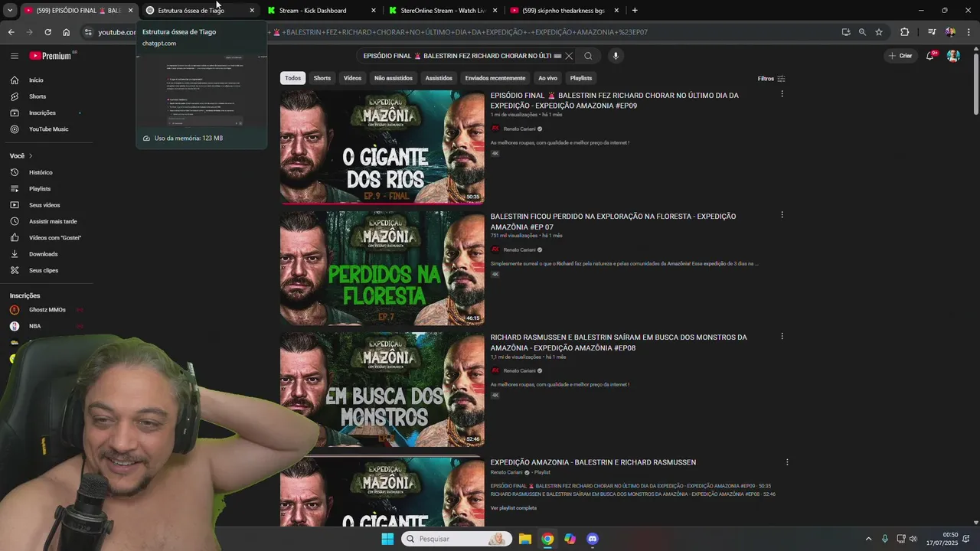Open YouTube Music in the sidebar
The height and width of the screenshot is (551, 980).
[x=48, y=129]
